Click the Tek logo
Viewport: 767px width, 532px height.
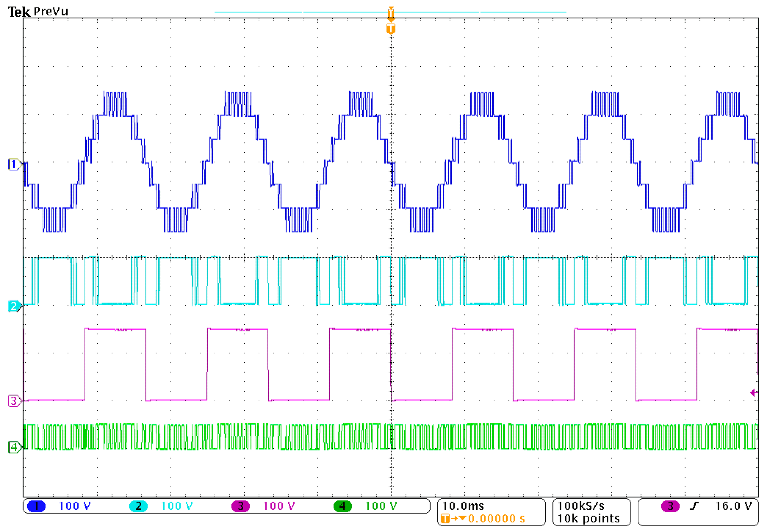pyautogui.click(x=19, y=12)
